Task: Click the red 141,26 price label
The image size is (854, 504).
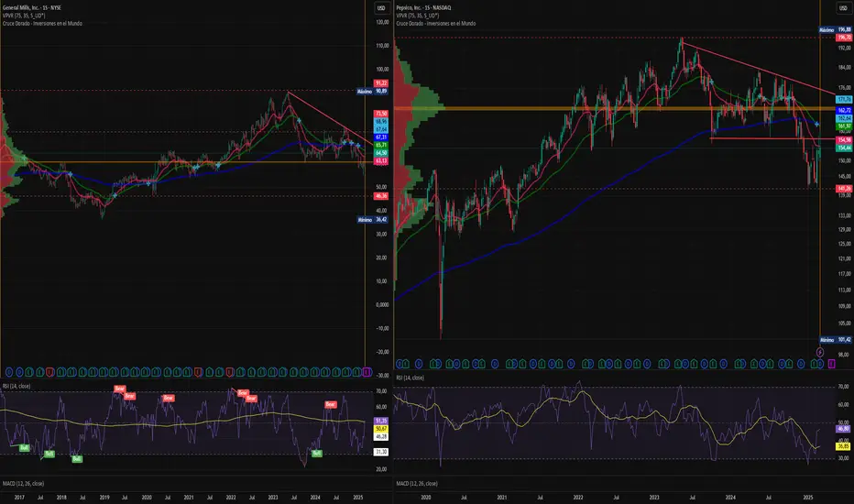Action: [x=844, y=189]
